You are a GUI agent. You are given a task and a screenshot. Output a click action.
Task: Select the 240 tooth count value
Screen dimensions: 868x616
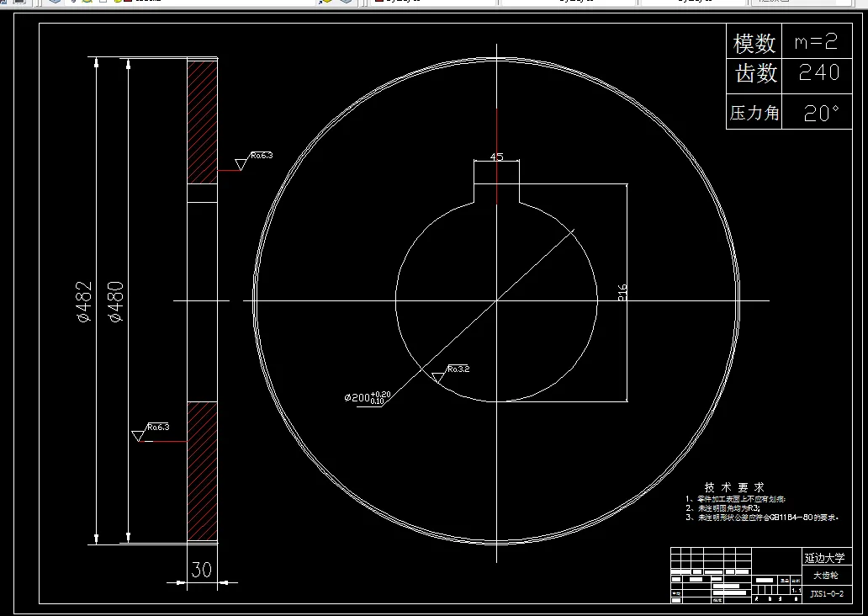point(818,72)
